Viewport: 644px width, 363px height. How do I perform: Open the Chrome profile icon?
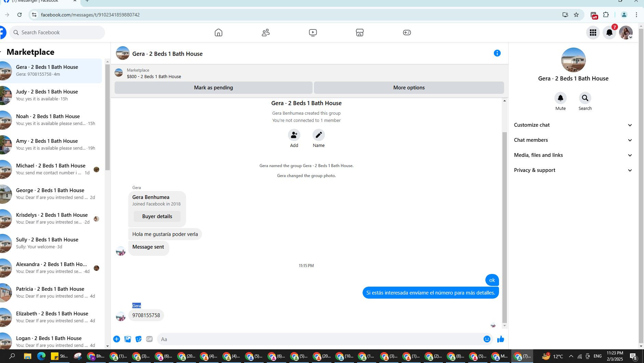624,15
